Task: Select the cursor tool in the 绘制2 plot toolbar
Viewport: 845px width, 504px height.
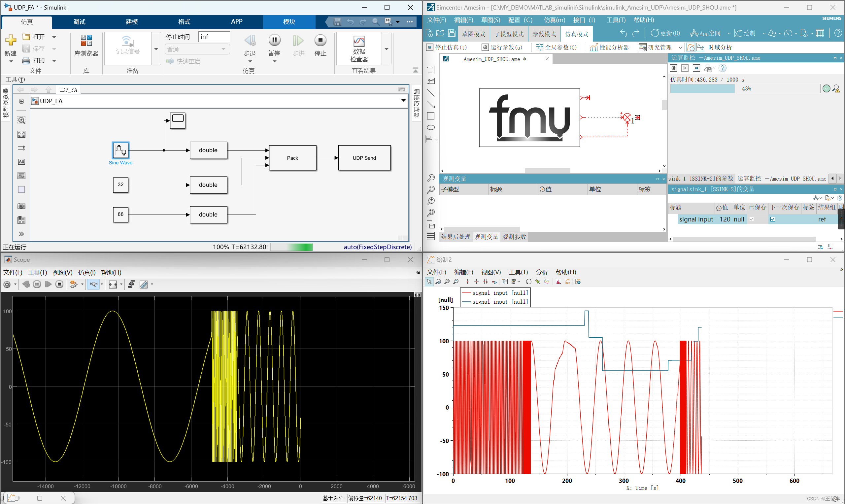Action: point(429,282)
